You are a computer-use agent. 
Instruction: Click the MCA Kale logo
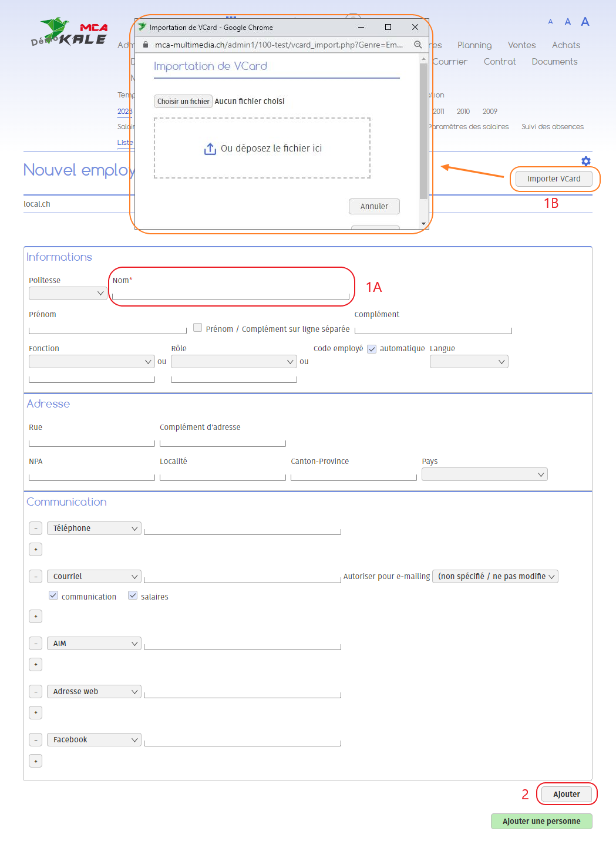coord(69,32)
